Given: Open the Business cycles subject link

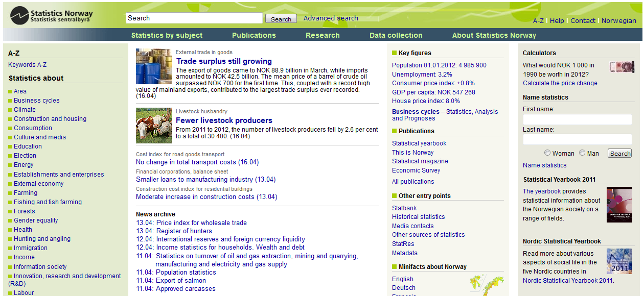Looking at the screenshot, I should coord(37,101).
